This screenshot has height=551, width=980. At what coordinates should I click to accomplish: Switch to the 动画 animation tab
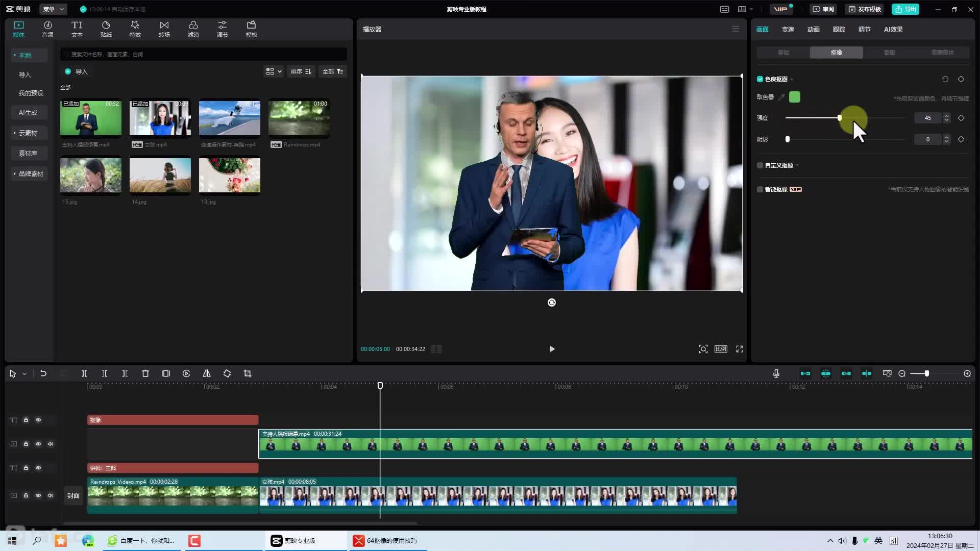click(x=814, y=29)
